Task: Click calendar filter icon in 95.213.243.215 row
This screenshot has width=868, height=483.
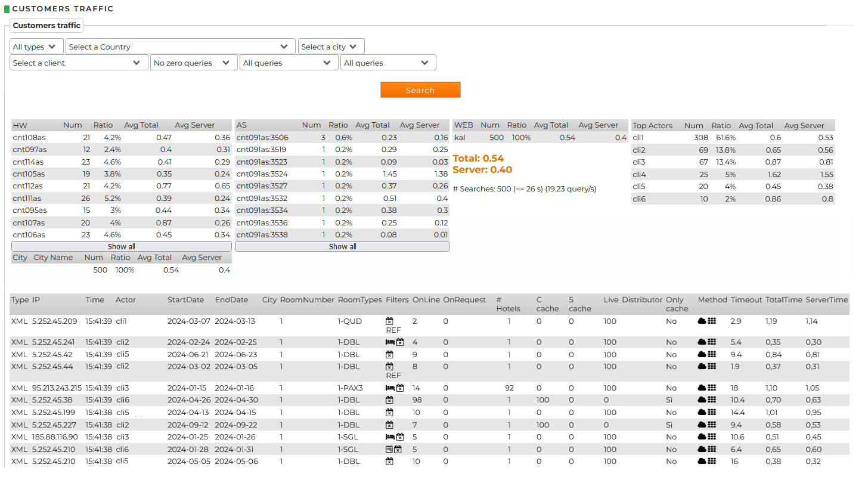Action: coord(400,388)
